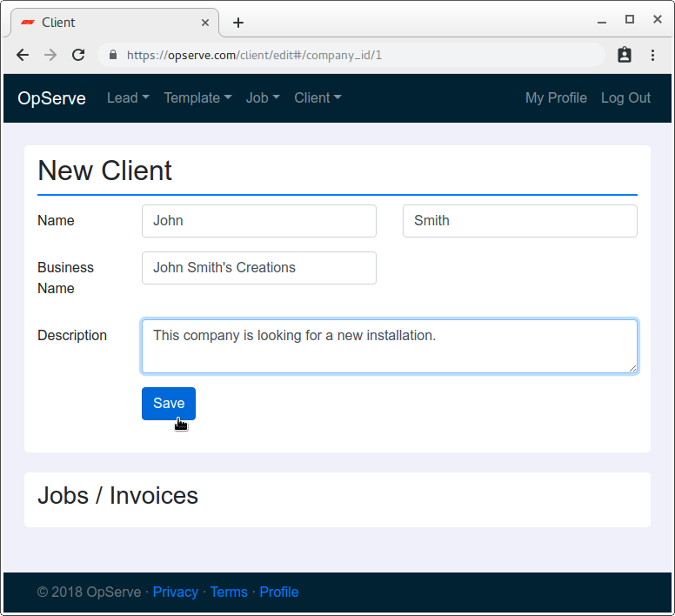Close the browser window
The width and height of the screenshot is (675, 616).
[x=657, y=19]
